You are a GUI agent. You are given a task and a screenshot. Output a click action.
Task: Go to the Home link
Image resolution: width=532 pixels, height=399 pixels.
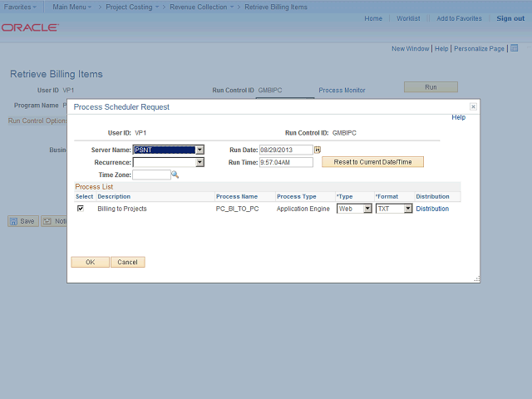[x=373, y=18]
